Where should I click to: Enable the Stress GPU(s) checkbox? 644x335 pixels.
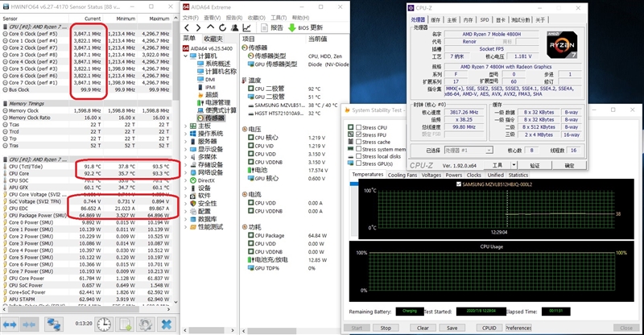358,163
